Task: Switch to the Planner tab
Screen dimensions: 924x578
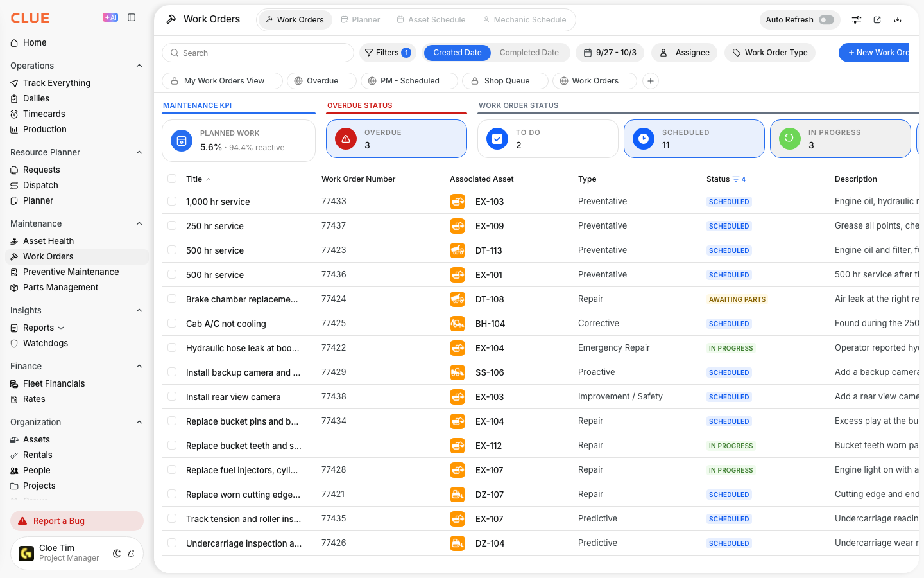Action: click(x=360, y=20)
